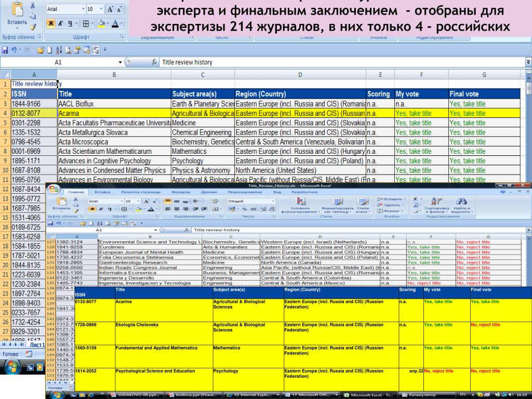Toggle Italic (К) in the background Excel ribbon
This screenshot has height=399, width=532.
60,23
